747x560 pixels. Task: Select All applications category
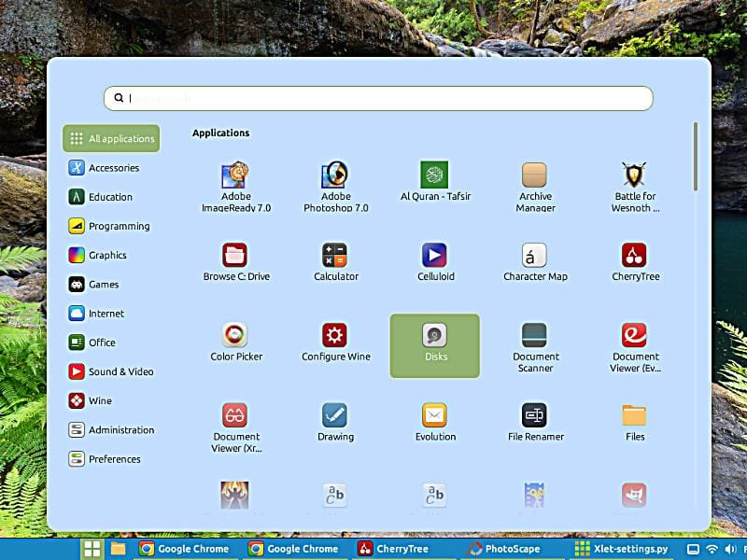pyautogui.click(x=111, y=138)
